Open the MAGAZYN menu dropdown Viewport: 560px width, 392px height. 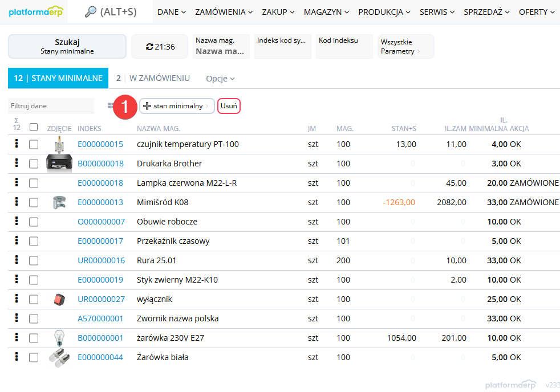click(x=327, y=12)
